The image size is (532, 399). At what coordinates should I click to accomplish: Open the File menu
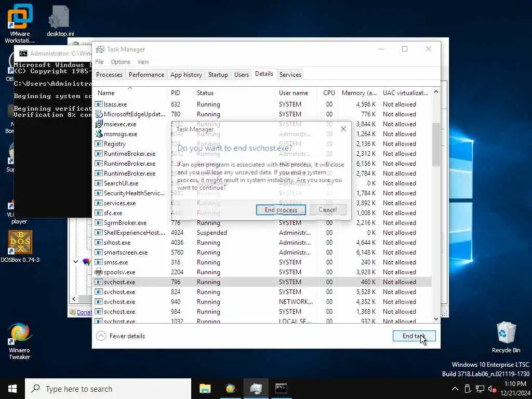click(99, 62)
